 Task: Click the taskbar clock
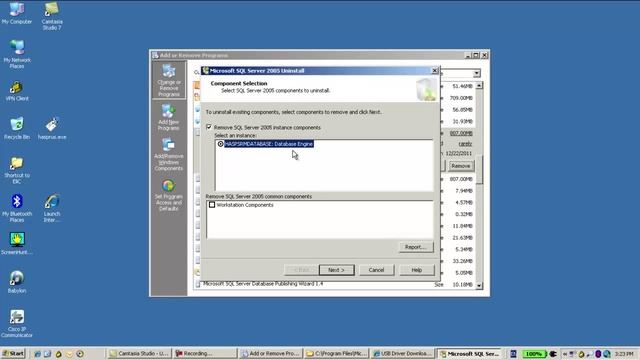tap(624, 354)
